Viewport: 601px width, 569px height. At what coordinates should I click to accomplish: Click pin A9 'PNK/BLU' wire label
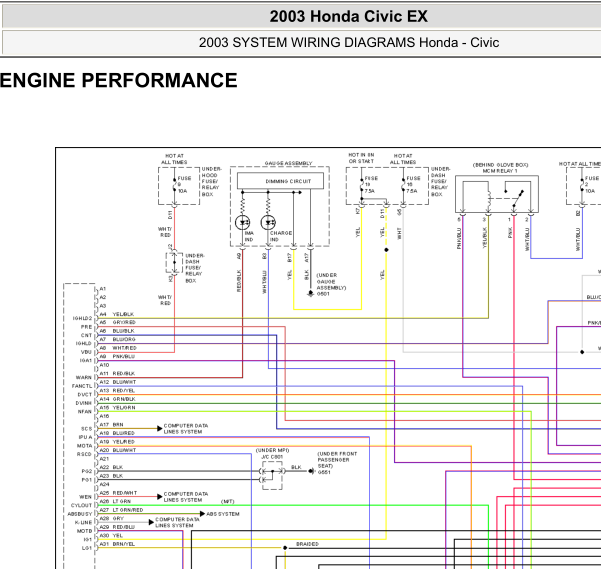[x=123, y=357]
